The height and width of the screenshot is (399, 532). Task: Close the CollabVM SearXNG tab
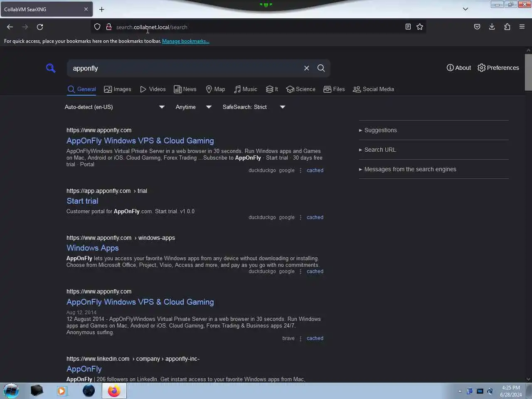pyautogui.click(x=86, y=9)
